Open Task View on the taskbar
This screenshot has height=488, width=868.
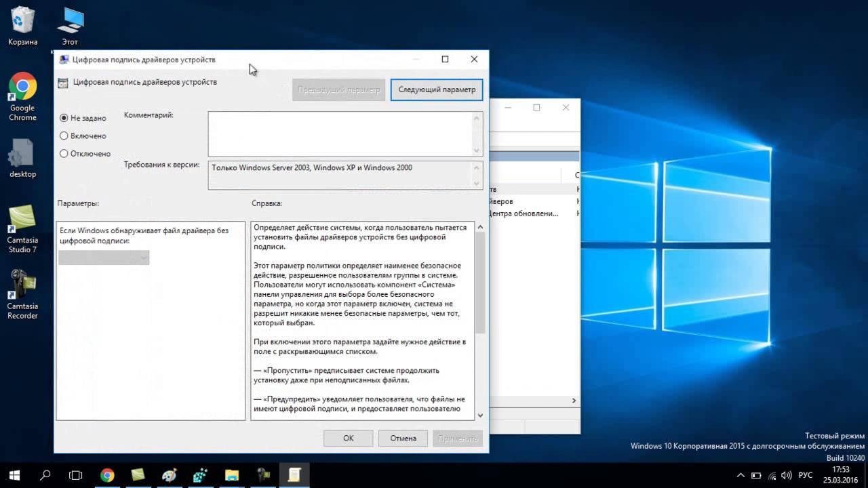76,475
